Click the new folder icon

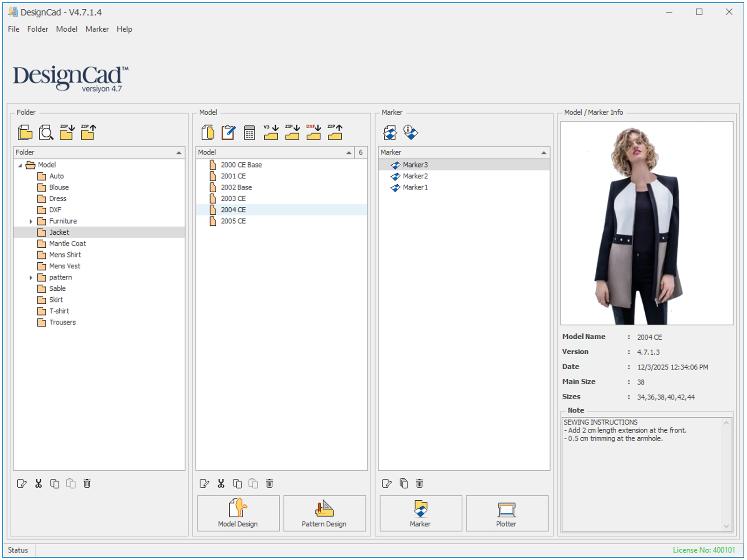coord(25,133)
